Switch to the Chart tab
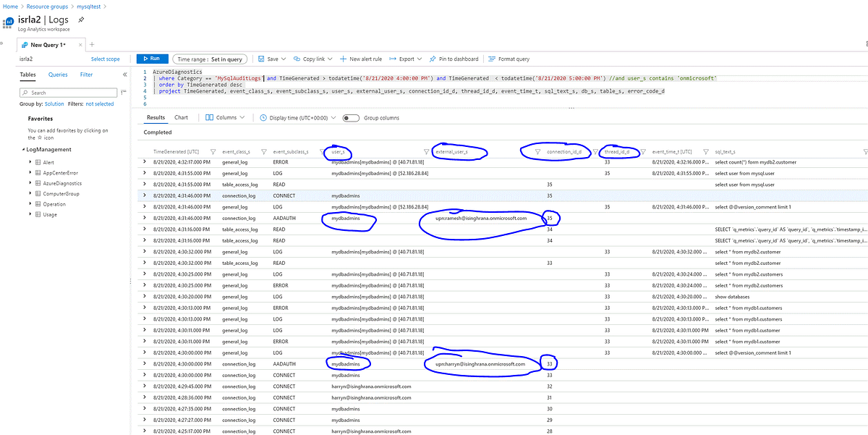This screenshot has height=435, width=868. pyautogui.click(x=181, y=117)
